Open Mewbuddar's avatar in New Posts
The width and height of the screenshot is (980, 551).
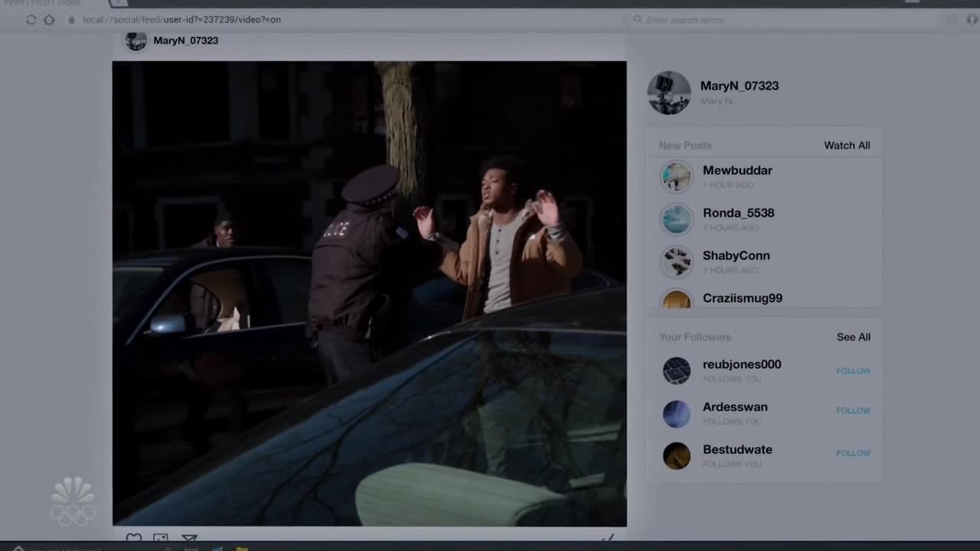677,177
